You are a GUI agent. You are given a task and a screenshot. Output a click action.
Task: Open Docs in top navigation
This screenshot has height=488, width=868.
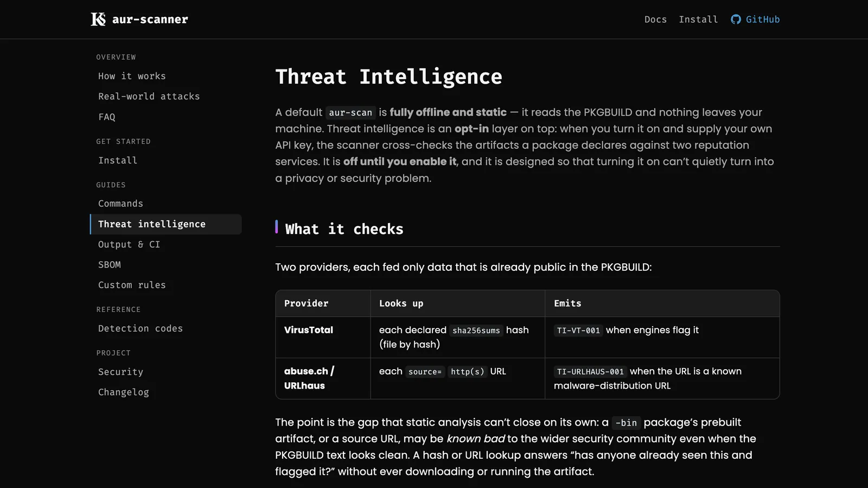coord(655,20)
